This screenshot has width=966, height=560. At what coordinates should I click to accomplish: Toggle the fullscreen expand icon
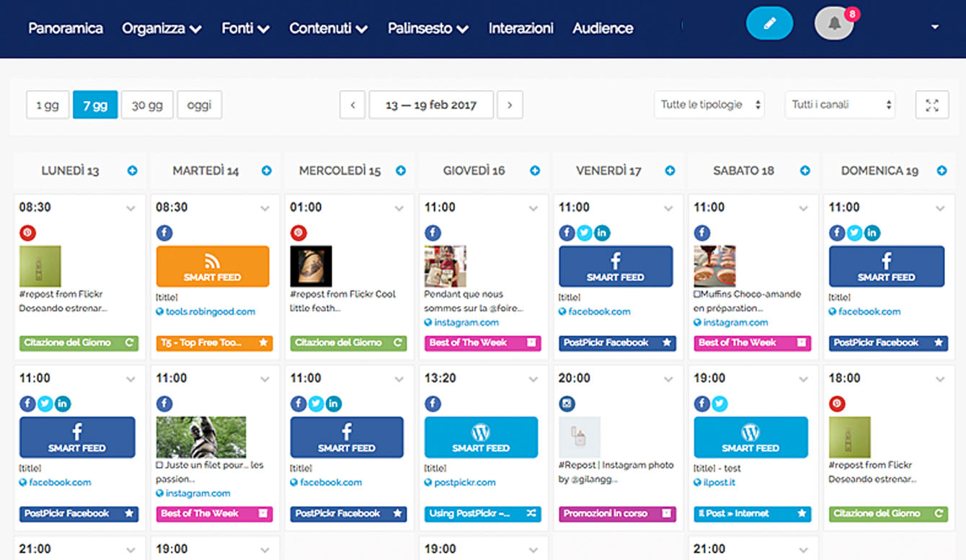tap(931, 105)
